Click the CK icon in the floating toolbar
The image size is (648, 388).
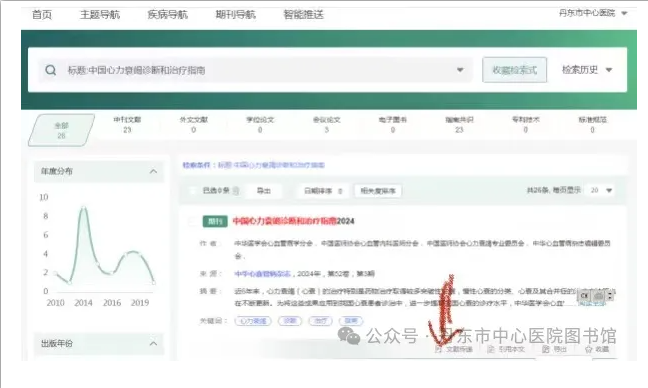pyautogui.click(x=584, y=296)
